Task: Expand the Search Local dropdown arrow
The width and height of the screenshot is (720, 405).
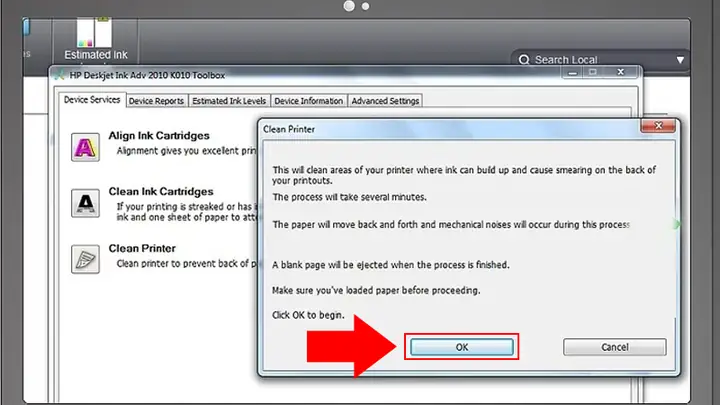Action: (680, 60)
